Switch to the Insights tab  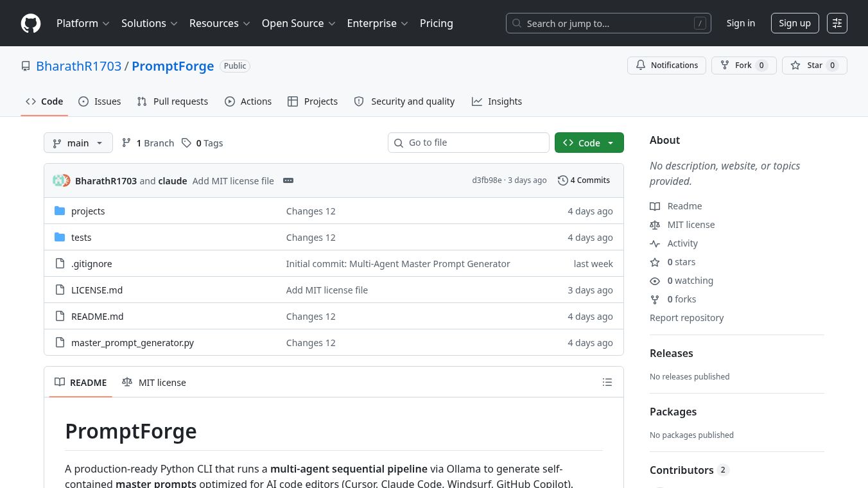click(x=497, y=101)
